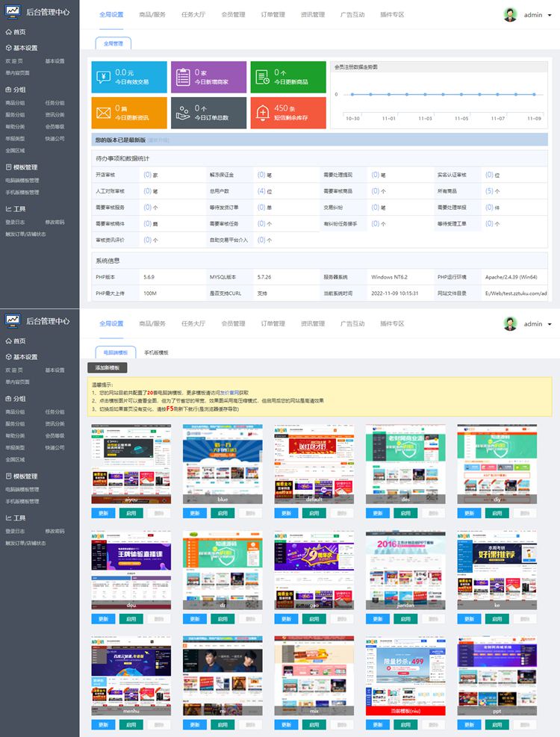Click the hand icon on 今日订单总数 card
Screen dimensions: 560x737
183,113
